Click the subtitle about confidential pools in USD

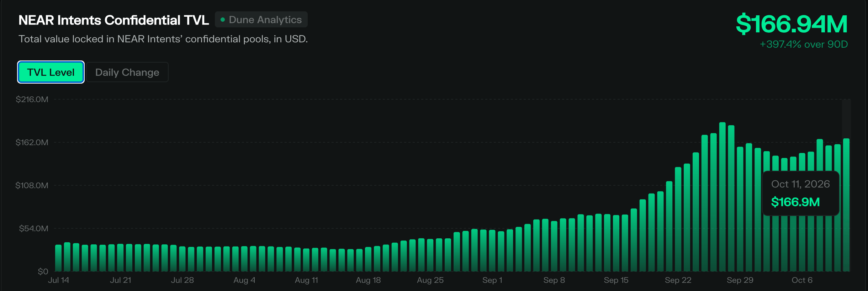pyautogui.click(x=163, y=39)
